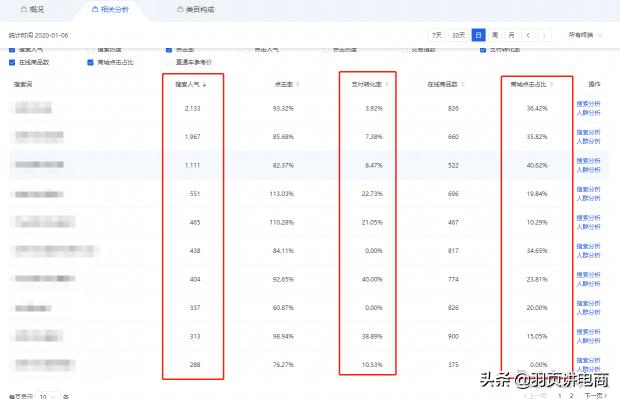Click the 搜索人气 column sort arrow
Screen dimensions: 620x399
coord(204,84)
